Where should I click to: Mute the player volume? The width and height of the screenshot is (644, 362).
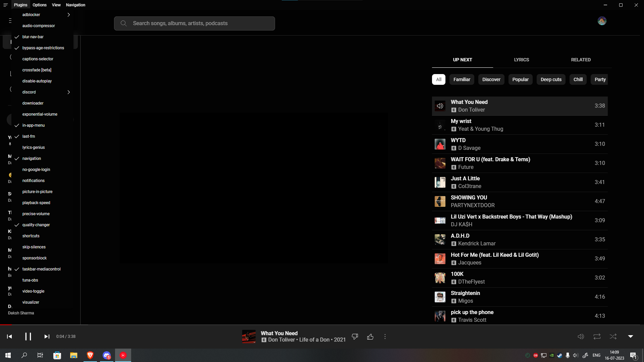click(x=581, y=337)
